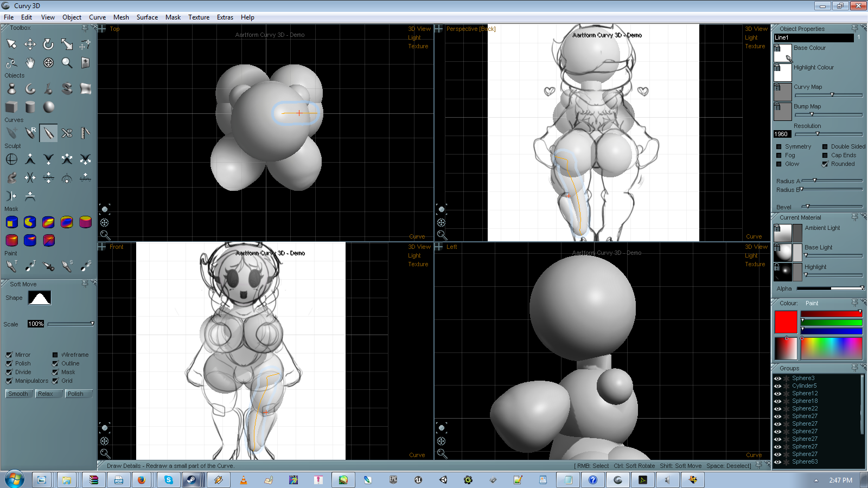Image resolution: width=868 pixels, height=488 pixels.
Task: Open the Extras menu
Action: click(225, 17)
